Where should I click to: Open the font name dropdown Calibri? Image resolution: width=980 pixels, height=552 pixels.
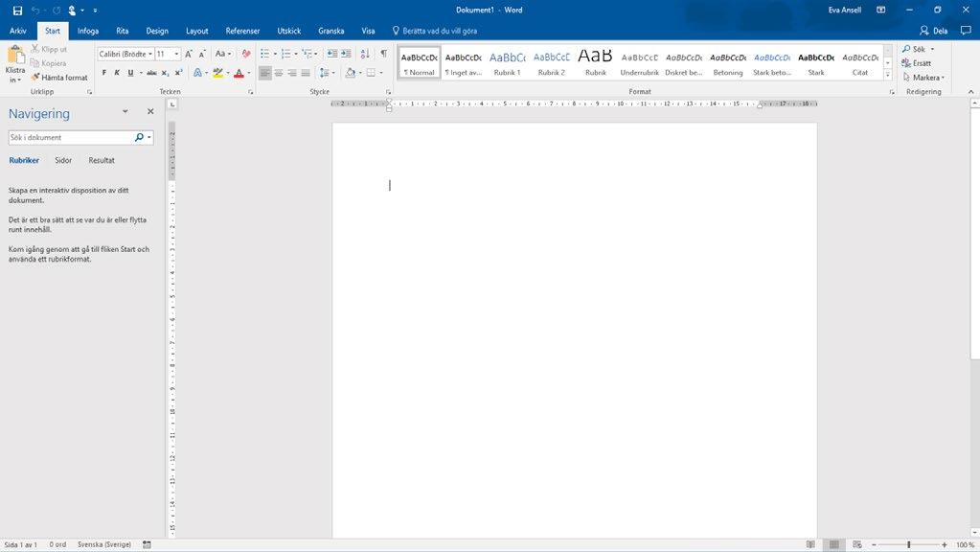pyautogui.click(x=150, y=55)
